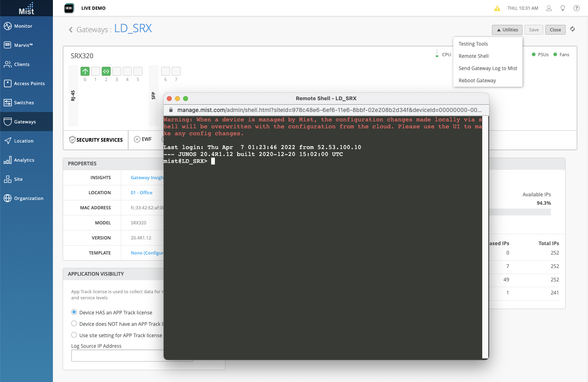Click the Total IPs value 241
This screenshot has height=382, width=588.
[555, 293]
